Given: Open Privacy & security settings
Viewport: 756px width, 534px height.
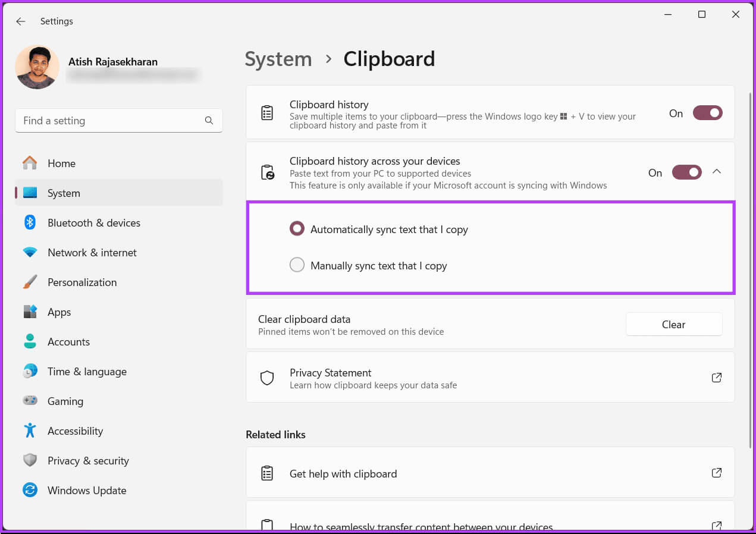Looking at the screenshot, I should point(119,460).
